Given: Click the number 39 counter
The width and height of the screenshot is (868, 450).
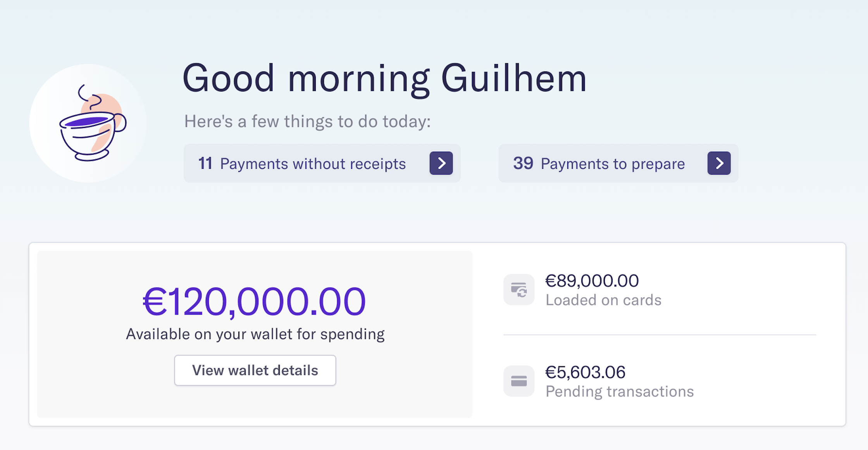Looking at the screenshot, I should (x=523, y=163).
